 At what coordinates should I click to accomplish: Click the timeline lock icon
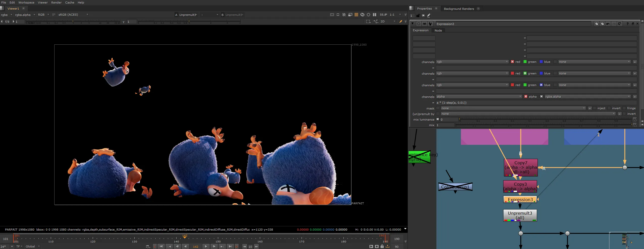click(382, 246)
